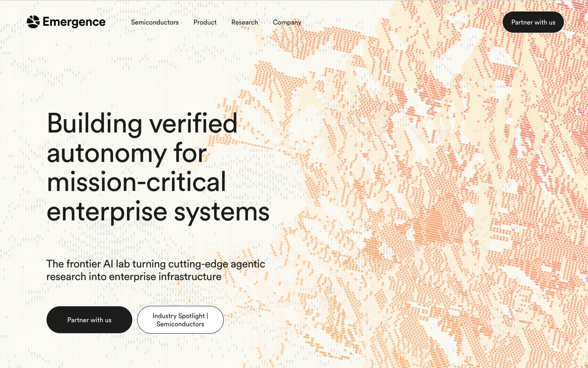Click the "The frontier AI lab" subheading

tap(156, 270)
